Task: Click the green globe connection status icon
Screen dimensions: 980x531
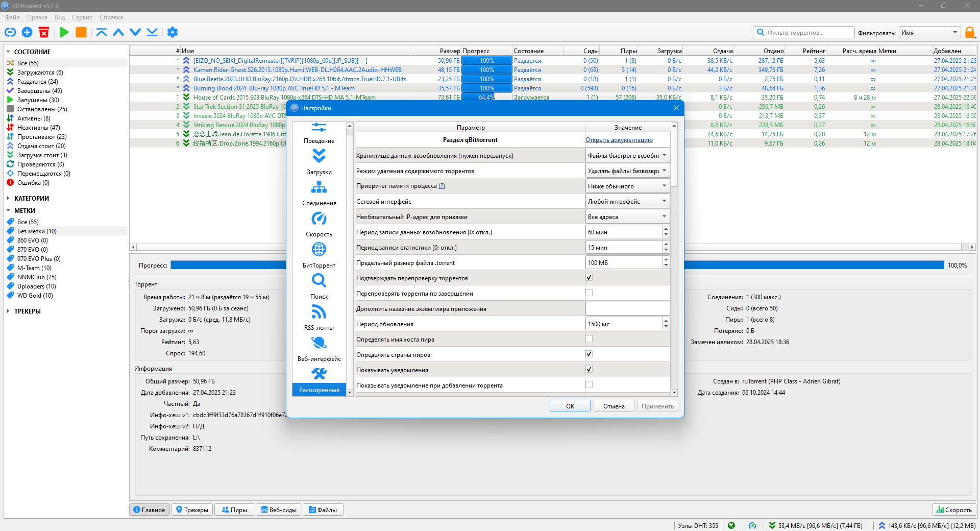Action: (731, 525)
